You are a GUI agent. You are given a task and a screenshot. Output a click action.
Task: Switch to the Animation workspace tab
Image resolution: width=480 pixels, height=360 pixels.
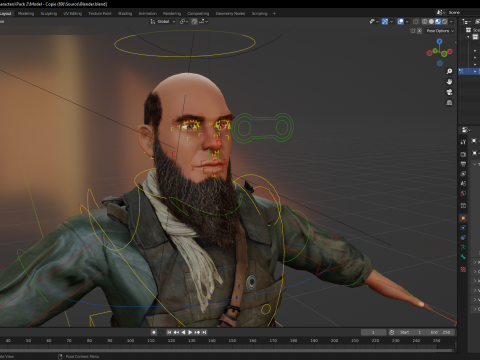coord(148,14)
